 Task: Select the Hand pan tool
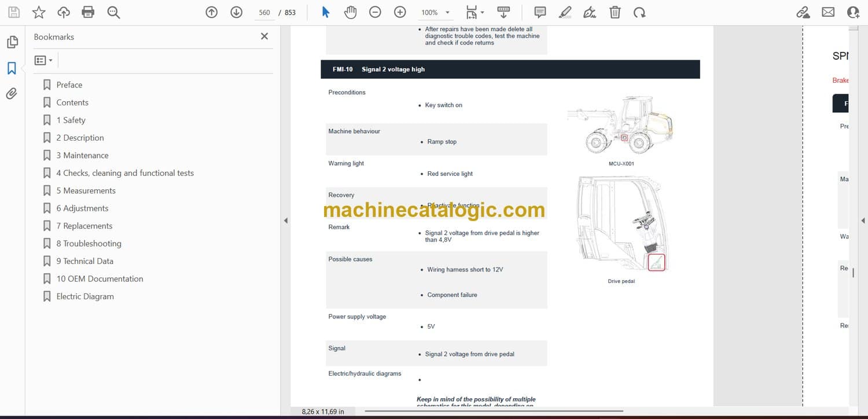[x=350, y=12]
